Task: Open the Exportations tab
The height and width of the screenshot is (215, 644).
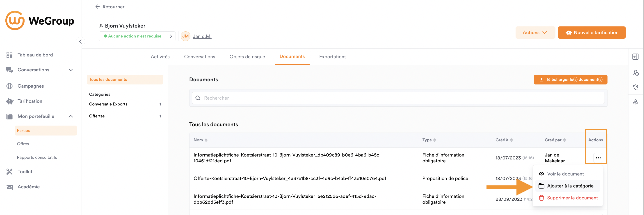Action: (x=333, y=57)
